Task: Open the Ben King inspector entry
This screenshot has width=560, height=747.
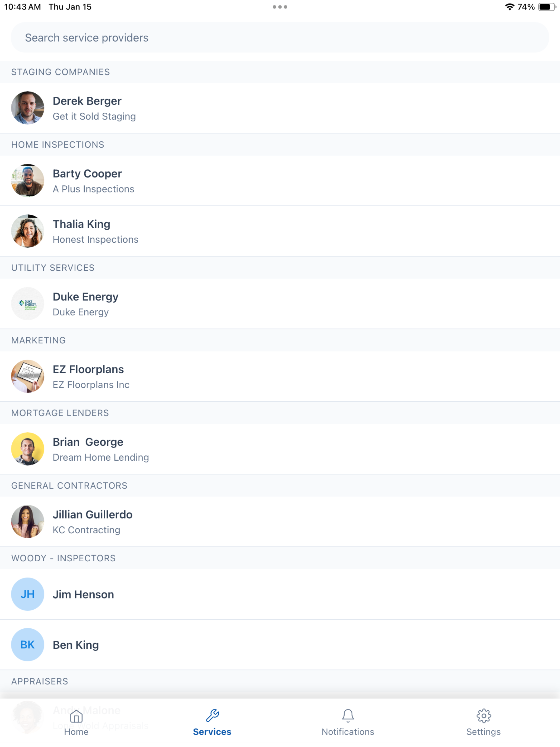Action: pyautogui.click(x=280, y=645)
